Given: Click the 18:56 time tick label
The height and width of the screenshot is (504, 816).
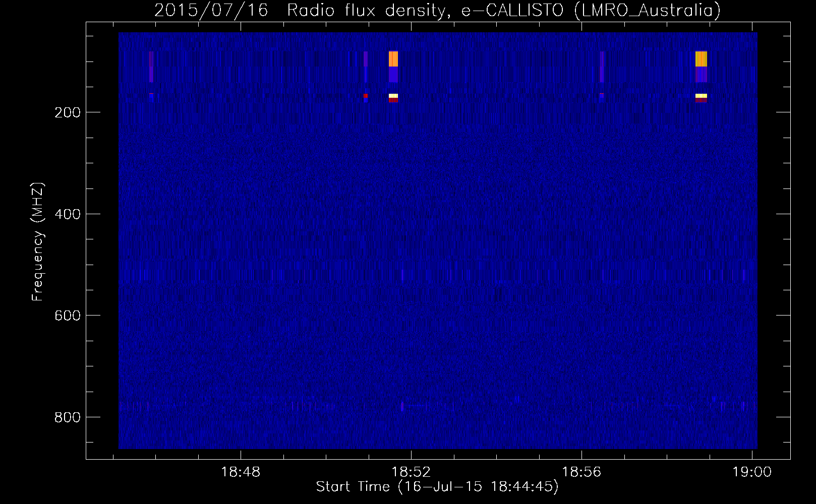Looking at the screenshot, I should click(581, 472).
